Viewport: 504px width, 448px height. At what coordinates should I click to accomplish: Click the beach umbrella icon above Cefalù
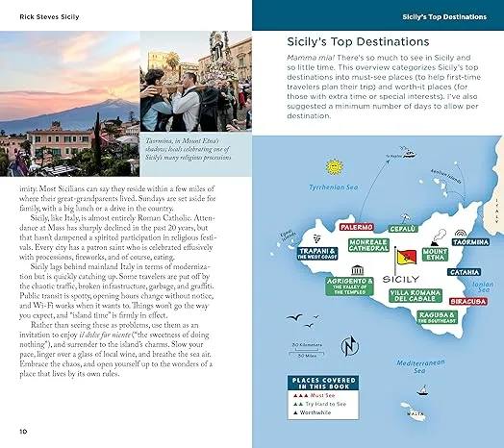pos(405,218)
